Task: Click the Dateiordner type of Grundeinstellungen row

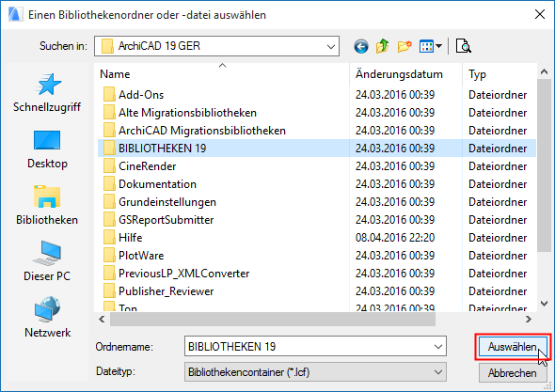Action: [x=498, y=202]
